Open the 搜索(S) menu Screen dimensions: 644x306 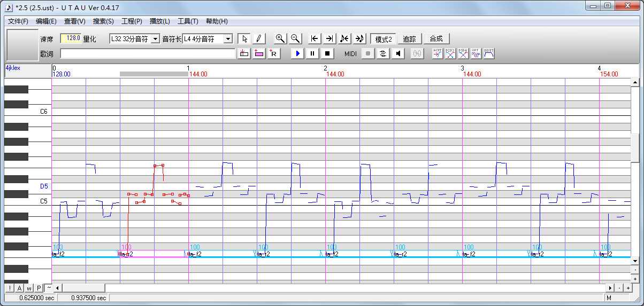click(x=103, y=21)
